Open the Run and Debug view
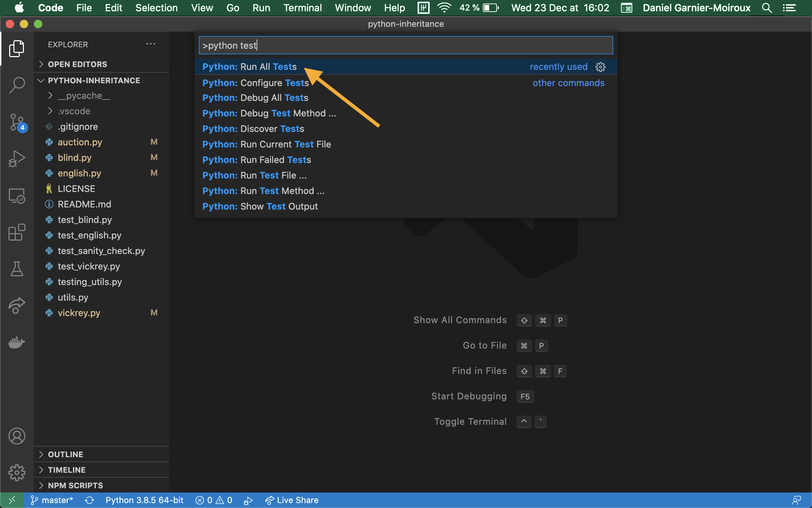812x508 pixels. (17, 159)
